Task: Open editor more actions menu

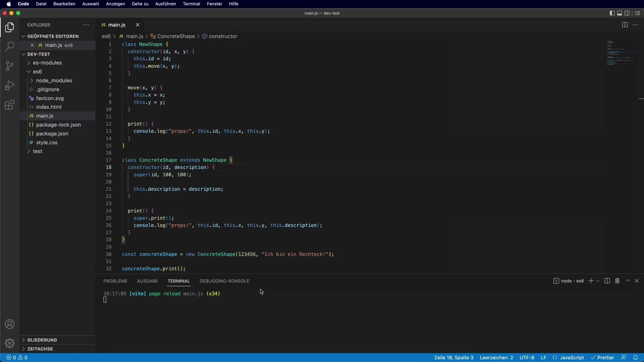Action: point(635,25)
